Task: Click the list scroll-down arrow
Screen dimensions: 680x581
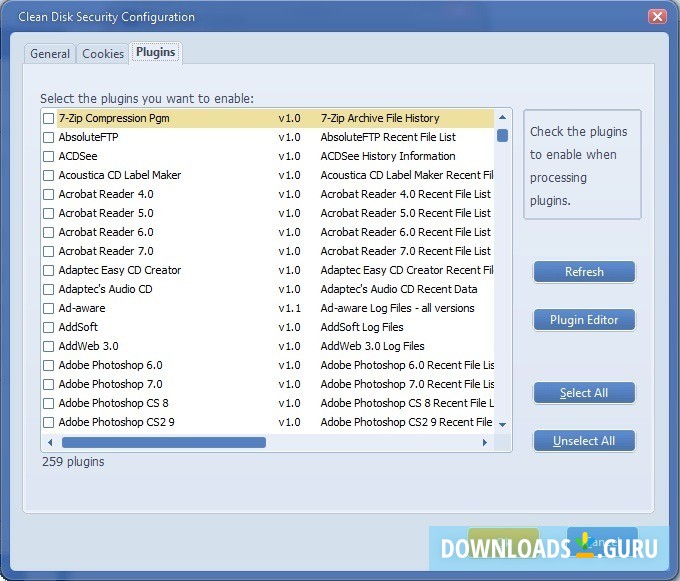Action: click(502, 424)
